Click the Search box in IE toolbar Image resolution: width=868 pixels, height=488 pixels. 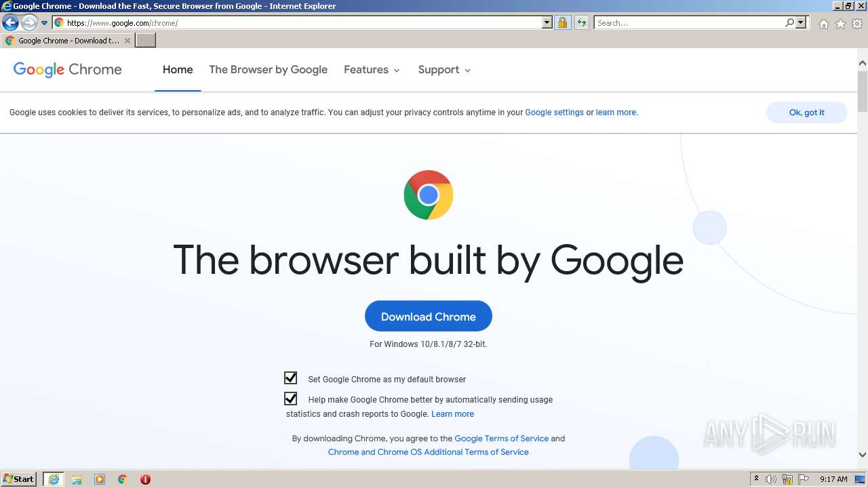click(x=688, y=23)
